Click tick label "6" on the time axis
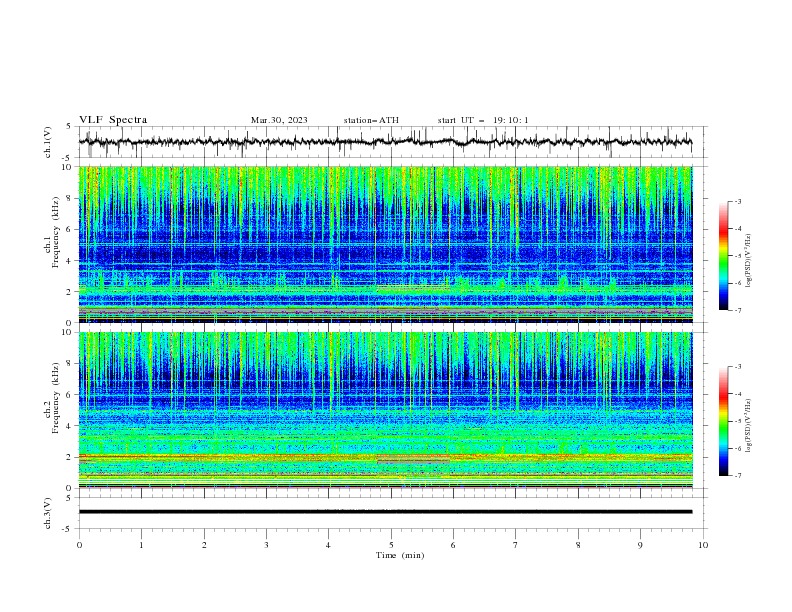The height and width of the screenshot is (612, 792). coord(453,545)
